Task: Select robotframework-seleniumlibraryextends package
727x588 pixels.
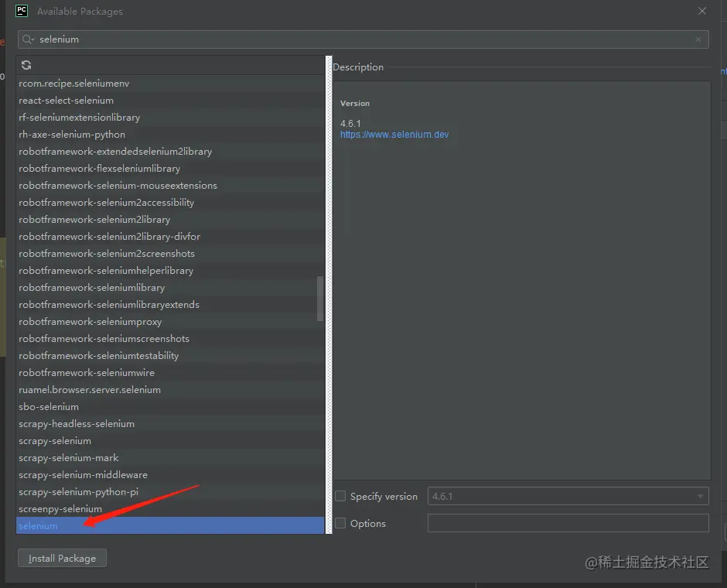Action: point(170,305)
